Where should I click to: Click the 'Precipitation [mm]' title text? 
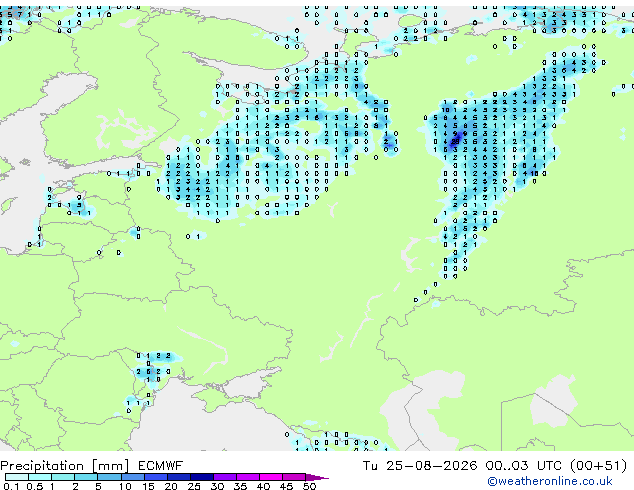(65, 466)
